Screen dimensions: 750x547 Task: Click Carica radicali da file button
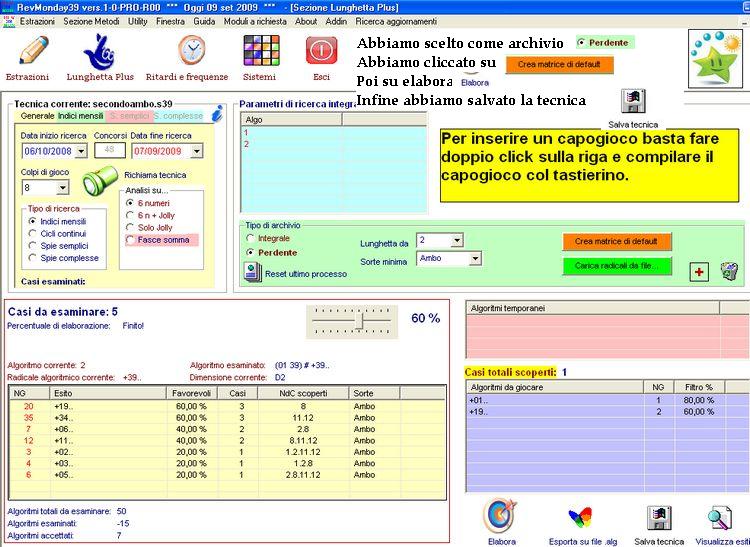coord(617,266)
